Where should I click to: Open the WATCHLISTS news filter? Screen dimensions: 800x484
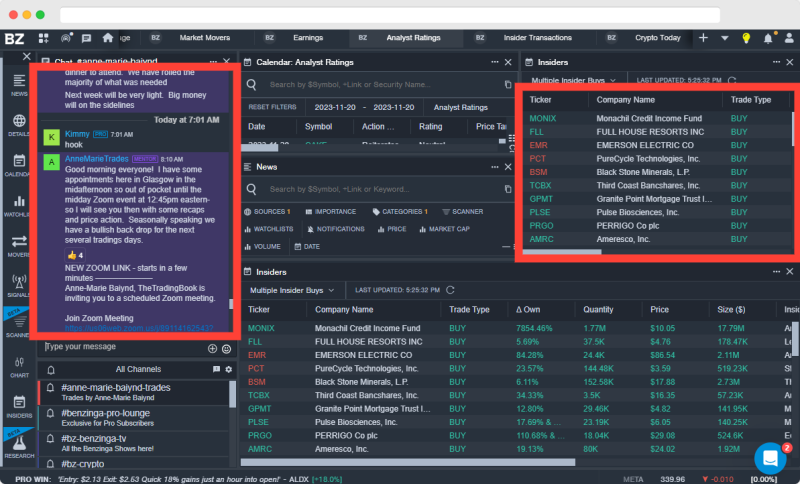coord(269,229)
